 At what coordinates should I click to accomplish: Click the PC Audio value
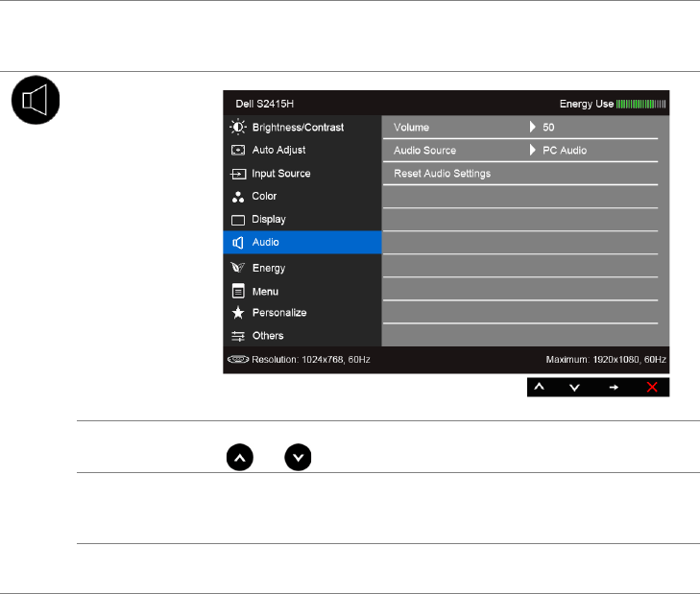[x=565, y=151]
